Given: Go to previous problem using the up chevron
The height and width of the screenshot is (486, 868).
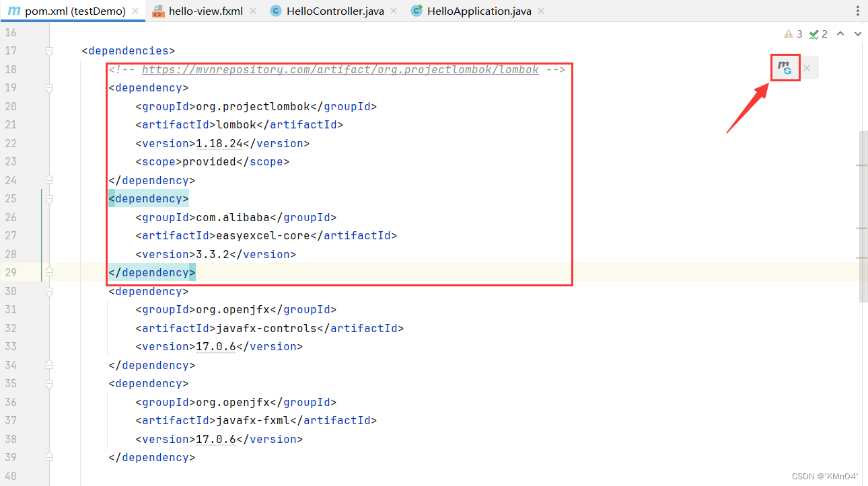Looking at the screenshot, I should (840, 34).
